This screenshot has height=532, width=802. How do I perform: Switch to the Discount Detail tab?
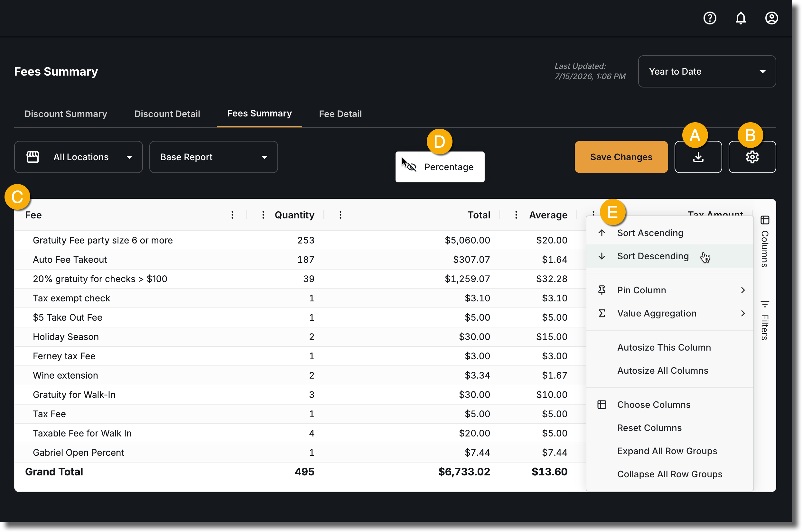click(x=167, y=114)
